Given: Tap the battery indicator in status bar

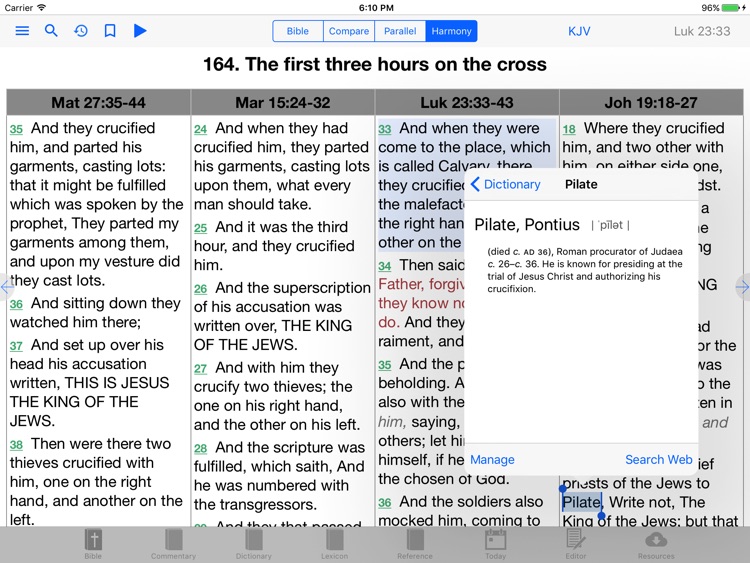Looking at the screenshot, I should (730, 8).
